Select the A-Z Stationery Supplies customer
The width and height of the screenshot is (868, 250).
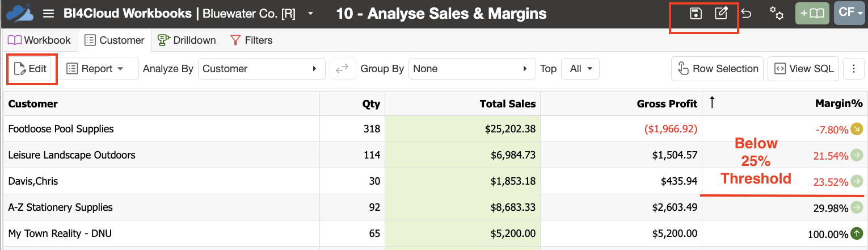pyautogui.click(x=60, y=207)
